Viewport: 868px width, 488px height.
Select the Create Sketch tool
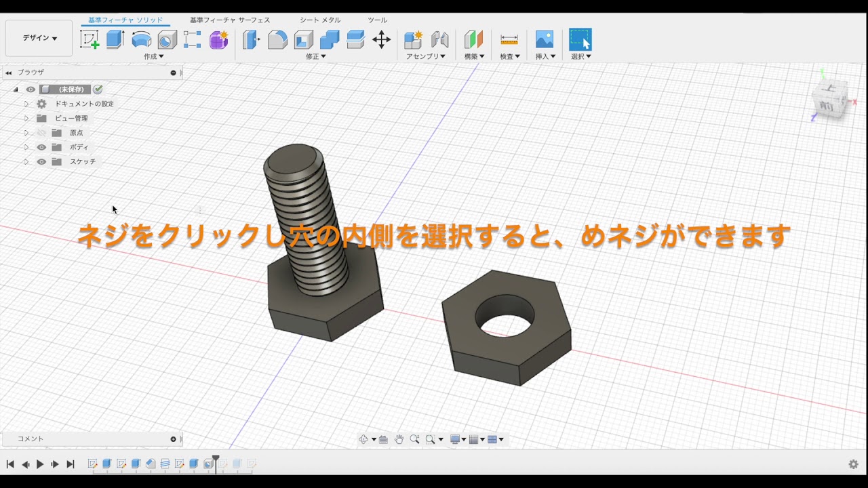click(x=90, y=39)
